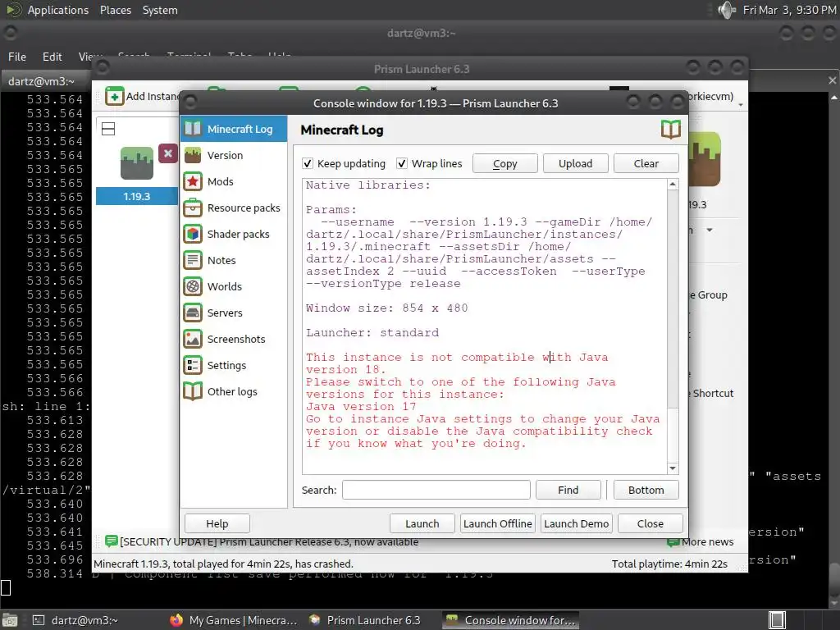Select Version in the sidebar
Image resolution: width=840 pixels, height=630 pixels.
point(234,155)
